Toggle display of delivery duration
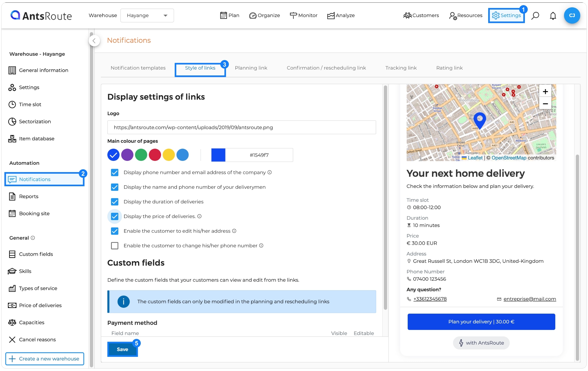Viewport: 588px width, 371px height. [114, 202]
